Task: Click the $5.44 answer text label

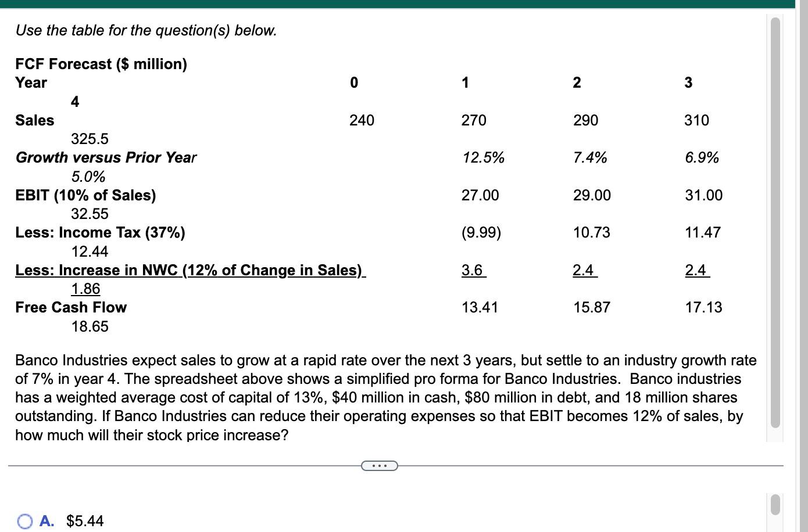Action: point(85,522)
